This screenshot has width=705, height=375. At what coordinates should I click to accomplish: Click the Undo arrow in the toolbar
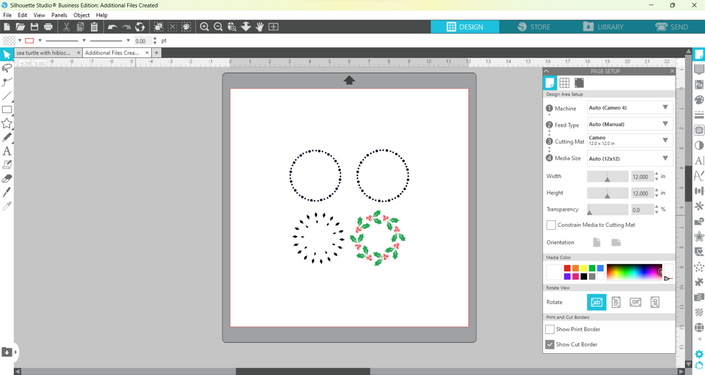coord(112,27)
